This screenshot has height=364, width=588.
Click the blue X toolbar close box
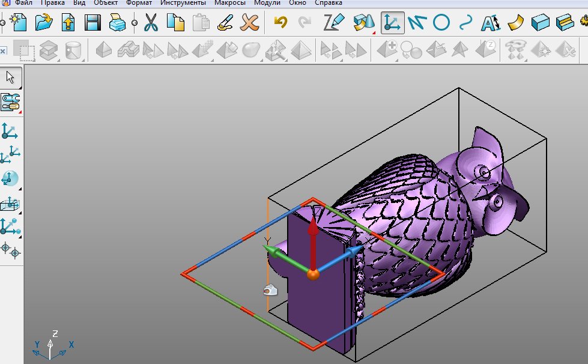[3, 50]
